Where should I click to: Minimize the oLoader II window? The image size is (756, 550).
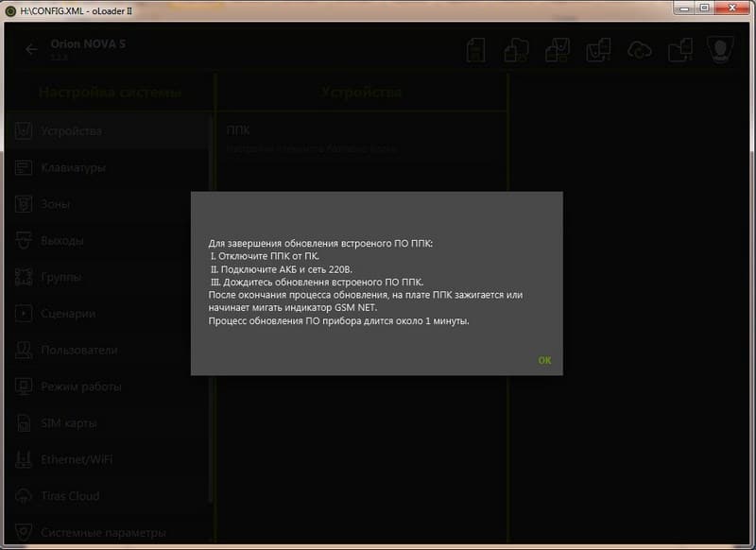click(x=683, y=9)
